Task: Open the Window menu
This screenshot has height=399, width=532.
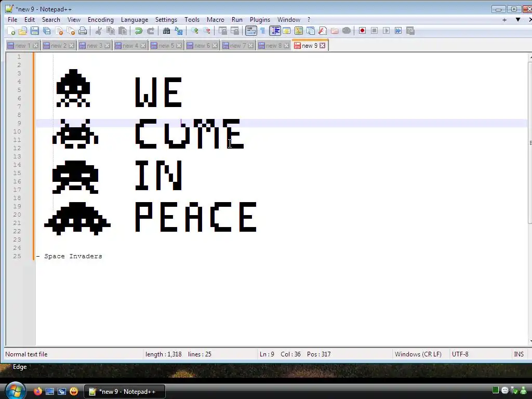Action: [289, 20]
